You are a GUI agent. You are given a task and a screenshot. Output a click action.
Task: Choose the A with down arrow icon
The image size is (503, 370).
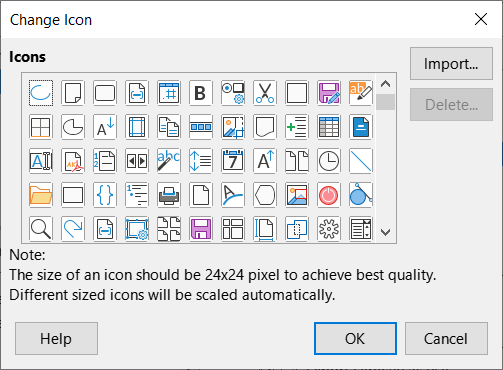[x=105, y=127]
